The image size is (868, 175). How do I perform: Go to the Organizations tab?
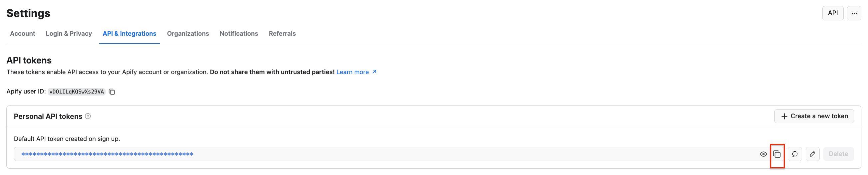tap(188, 33)
